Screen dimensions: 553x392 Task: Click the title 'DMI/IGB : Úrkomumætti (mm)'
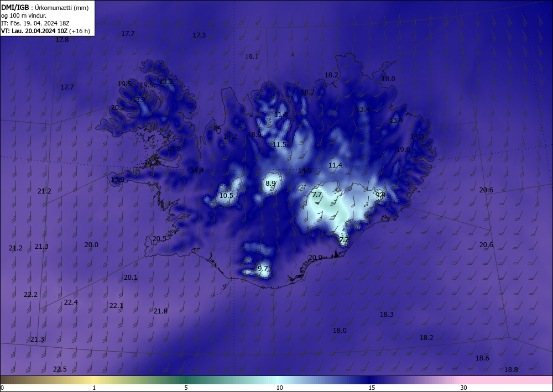(x=44, y=8)
